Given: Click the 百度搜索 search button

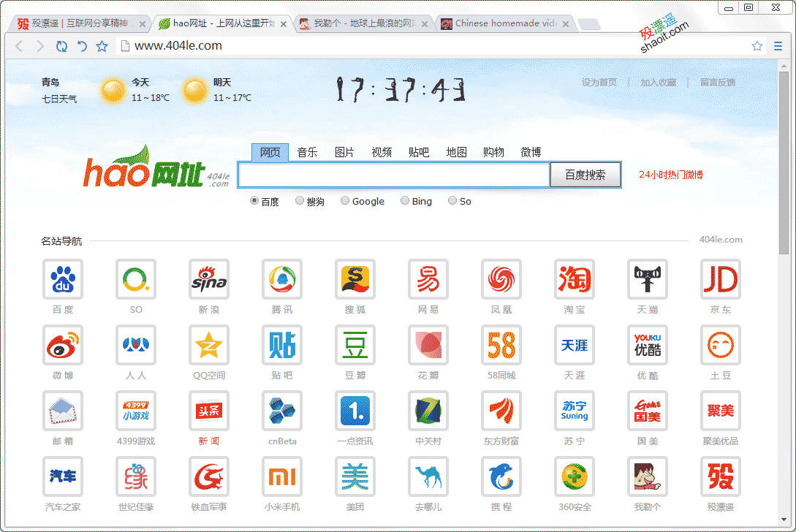Looking at the screenshot, I should [585, 175].
